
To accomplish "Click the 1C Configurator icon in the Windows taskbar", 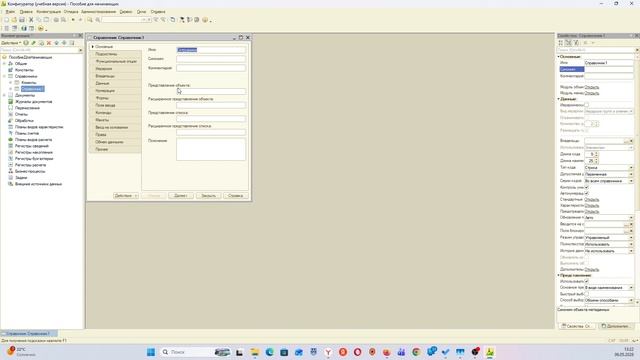I will click(x=490, y=352).
